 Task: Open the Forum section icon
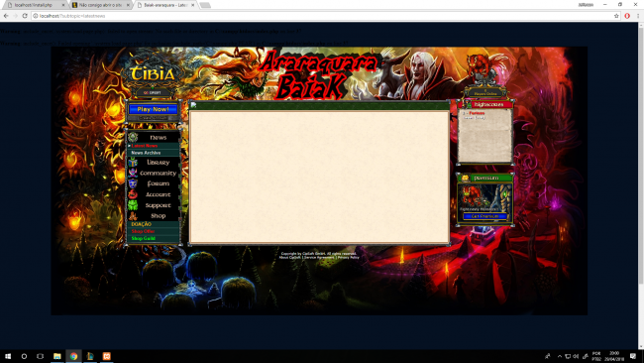[133, 183]
